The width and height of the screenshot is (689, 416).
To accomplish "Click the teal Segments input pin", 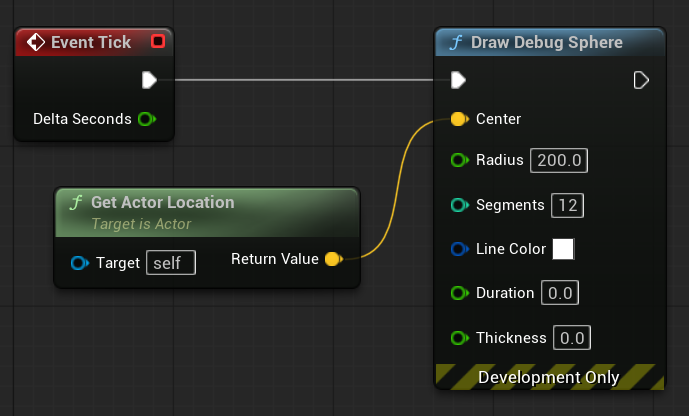I will point(459,205).
